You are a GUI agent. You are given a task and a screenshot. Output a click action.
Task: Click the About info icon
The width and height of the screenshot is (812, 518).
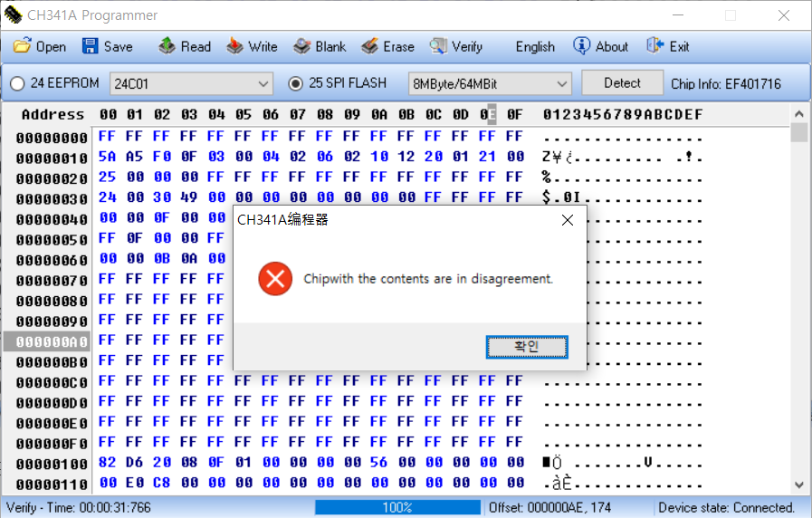pos(581,46)
